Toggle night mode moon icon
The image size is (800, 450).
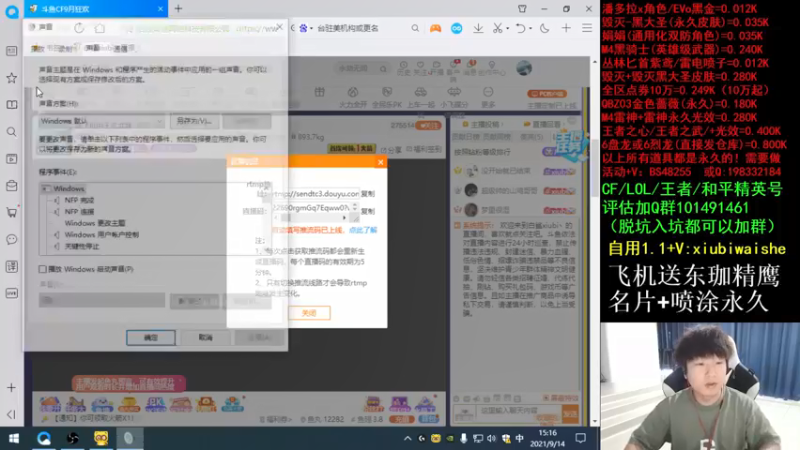pos(544,29)
